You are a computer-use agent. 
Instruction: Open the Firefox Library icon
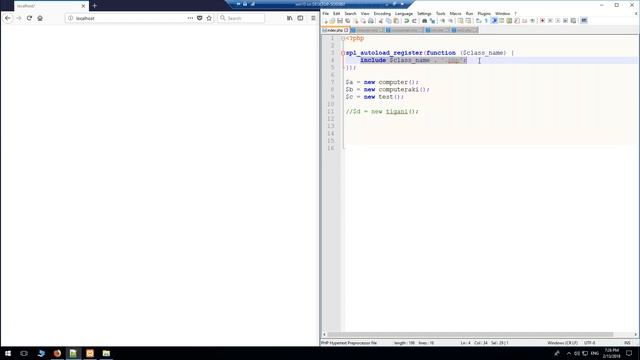289,18
